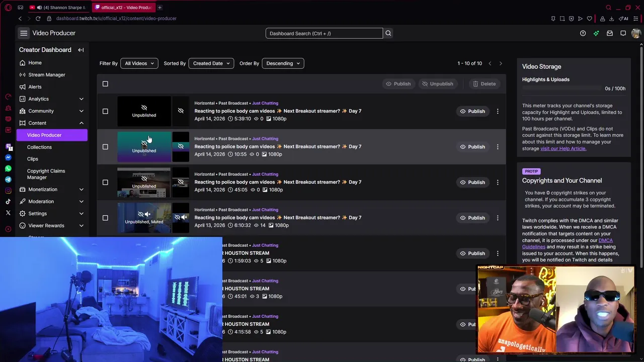
Task: Check the 10:55 duration video checkbox
Action: [105, 147]
